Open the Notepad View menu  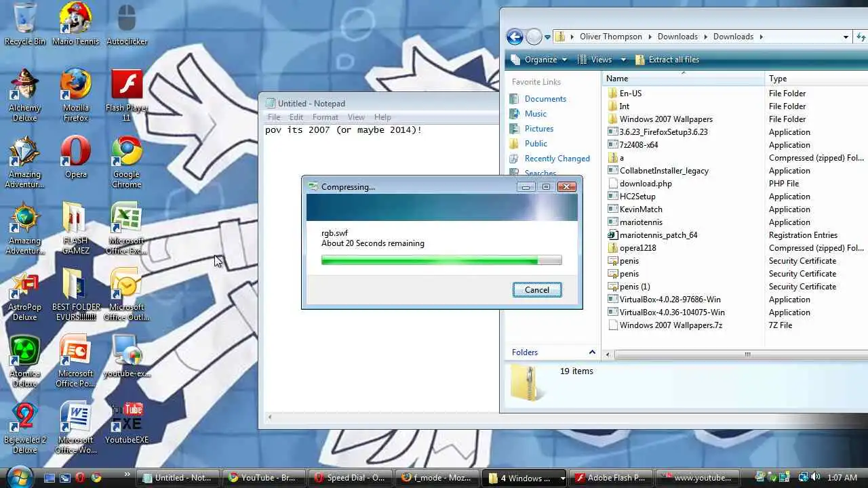(x=356, y=117)
